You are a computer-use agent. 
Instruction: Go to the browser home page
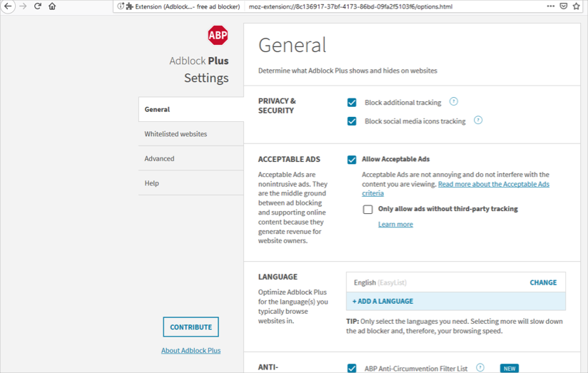52,6
